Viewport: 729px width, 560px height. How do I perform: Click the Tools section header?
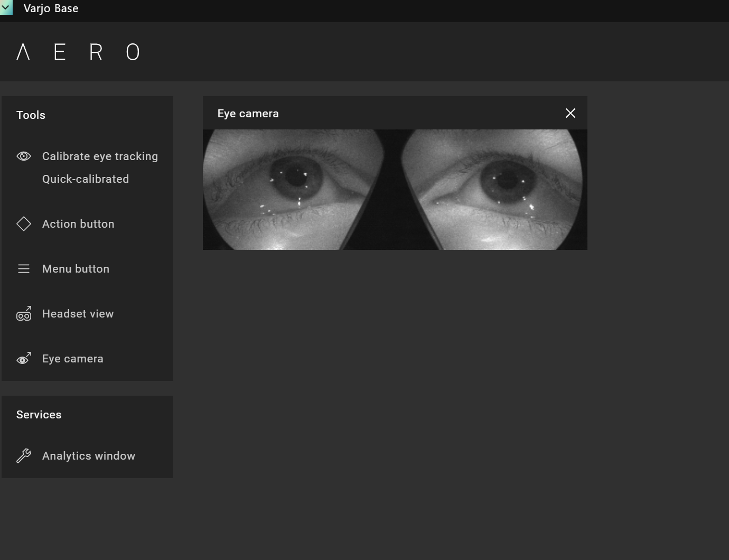click(31, 115)
